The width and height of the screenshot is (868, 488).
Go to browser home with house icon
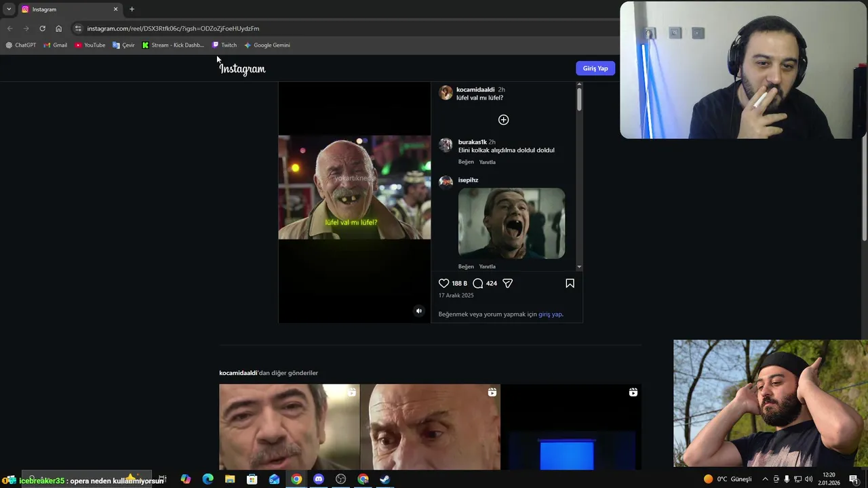tap(58, 28)
